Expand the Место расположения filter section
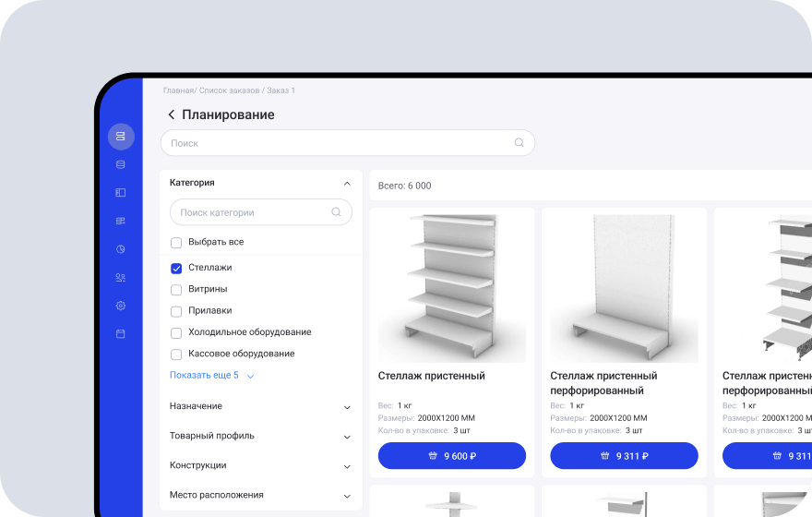The width and height of the screenshot is (812, 517). pyautogui.click(x=347, y=497)
